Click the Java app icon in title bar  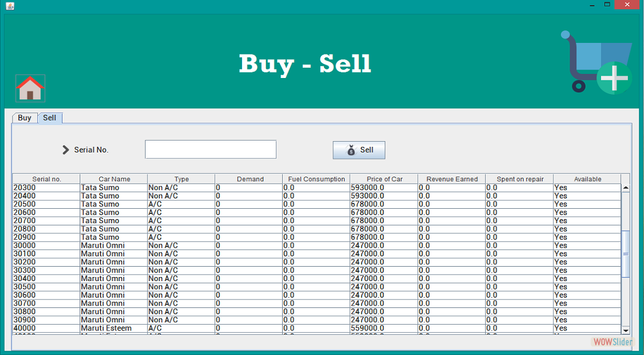click(10, 6)
